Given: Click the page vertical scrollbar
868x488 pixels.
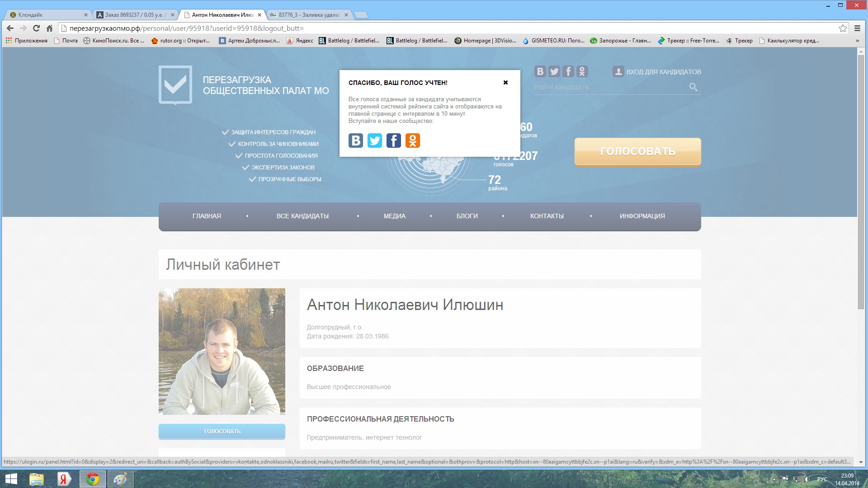Looking at the screenshot, I should (x=861, y=181).
